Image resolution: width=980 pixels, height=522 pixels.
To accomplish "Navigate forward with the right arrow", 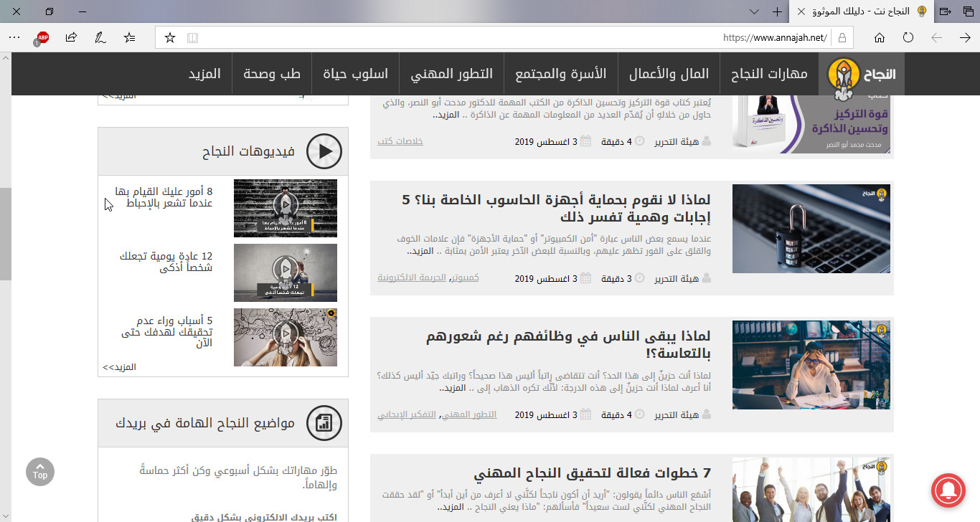I will pyautogui.click(x=965, y=37).
